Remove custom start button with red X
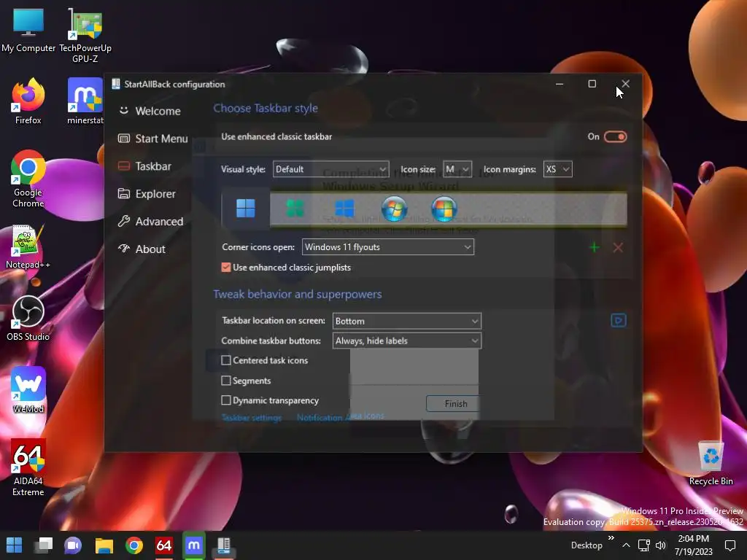 coord(618,247)
